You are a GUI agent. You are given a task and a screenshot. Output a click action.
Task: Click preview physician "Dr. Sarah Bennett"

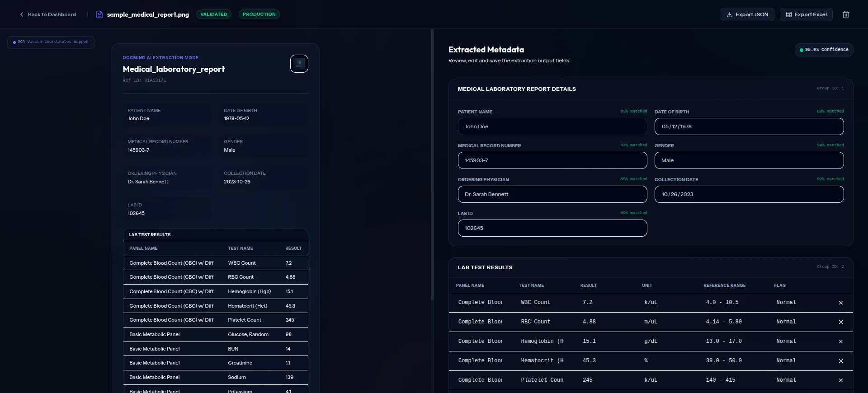point(148,182)
